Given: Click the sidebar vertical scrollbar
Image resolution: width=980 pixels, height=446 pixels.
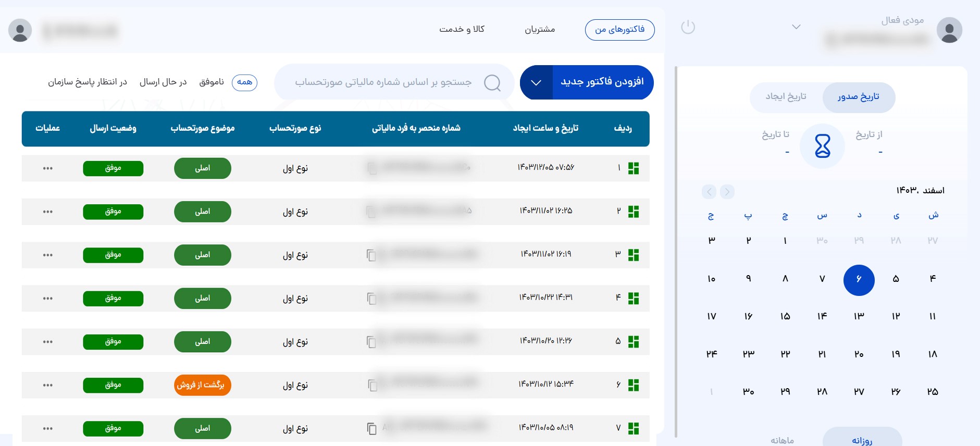Looking at the screenshot, I should [676, 252].
